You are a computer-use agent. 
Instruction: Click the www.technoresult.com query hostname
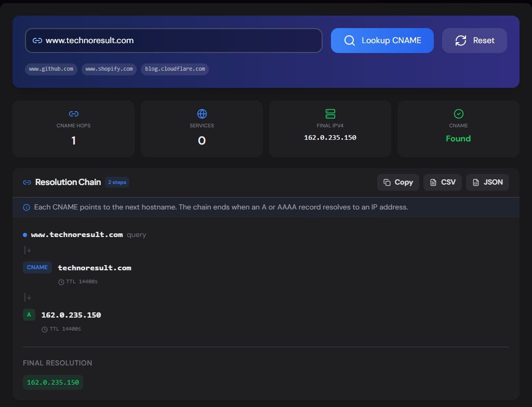tap(77, 234)
